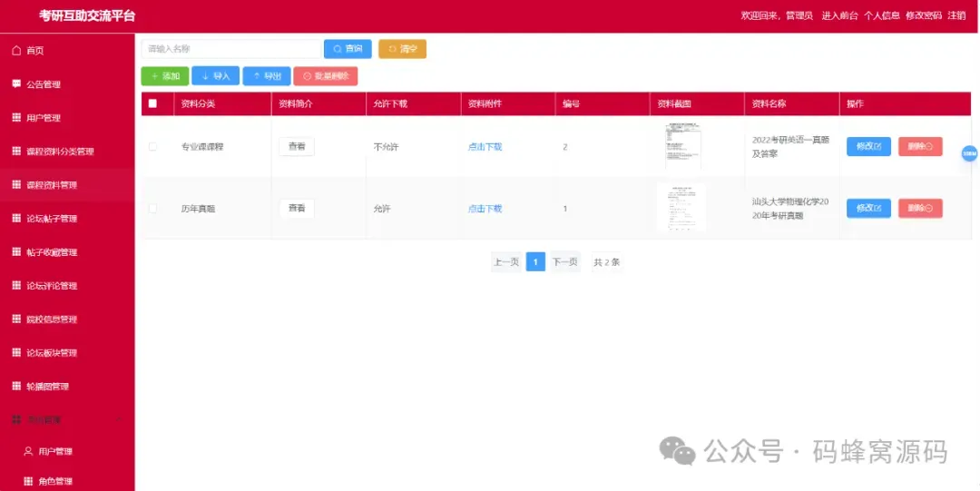Click the 请输入名称 search field
980x491 pixels.
tap(231, 49)
